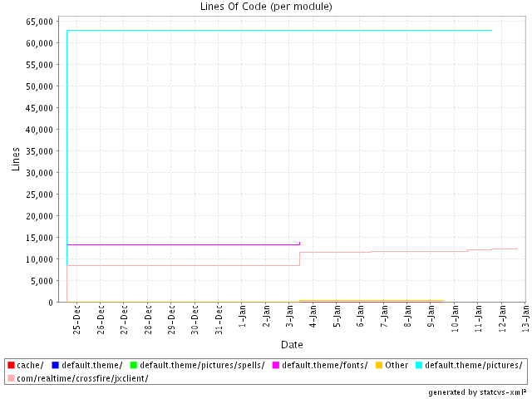This screenshot has width=532, height=399.
Task: Click the 'Date' x-axis label
Action: point(291,344)
